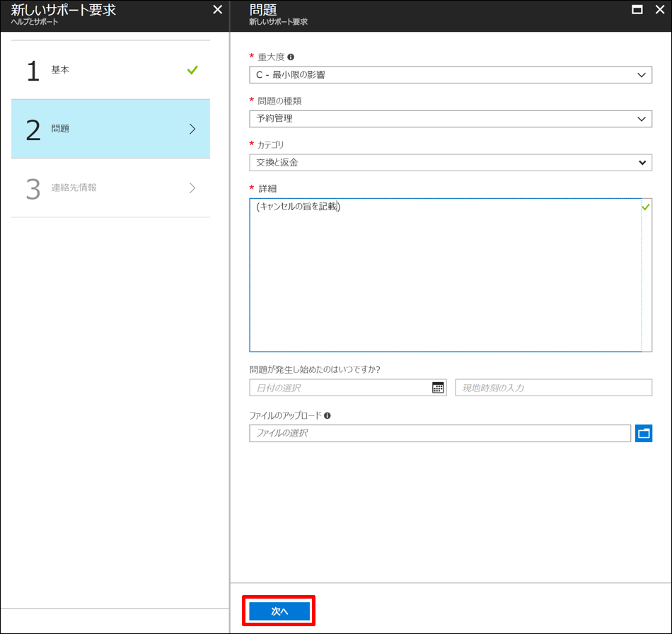Click the green checkmark next to 基本
The height and width of the screenshot is (634, 672).
(x=192, y=70)
